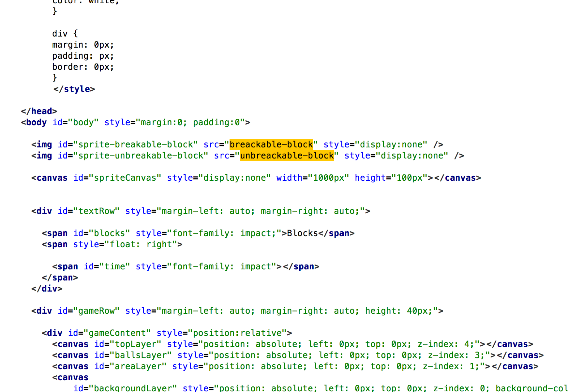The width and height of the screenshot is (568, 392).
Task: Place cursor on the closing </style> tag
Action: click(74, 89)
